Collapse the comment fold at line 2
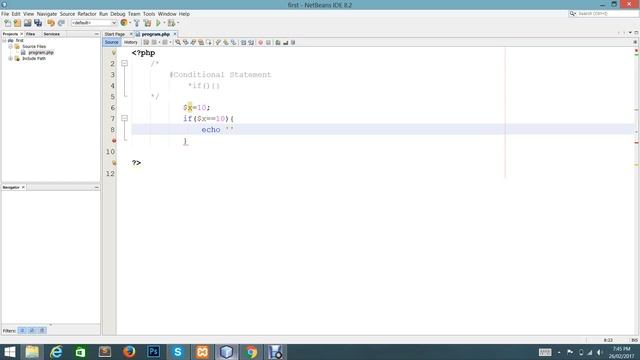This screenshot has width=640, height=360. 124,63
